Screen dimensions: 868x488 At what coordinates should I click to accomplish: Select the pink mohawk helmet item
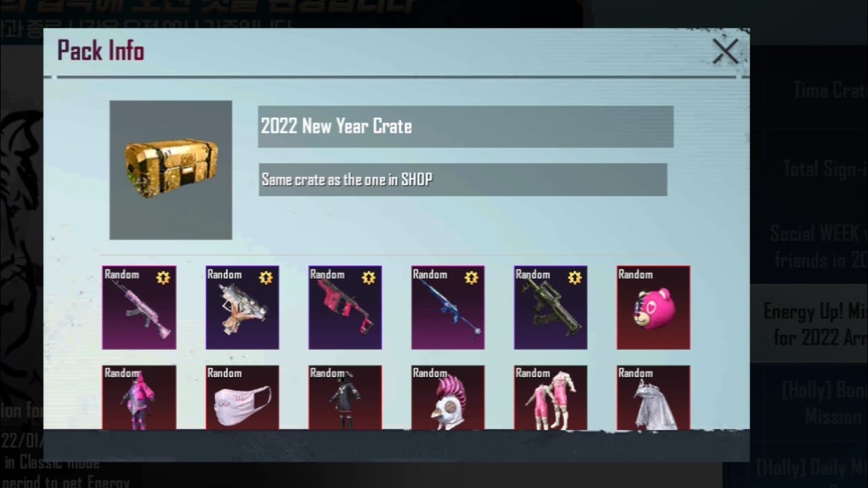click(448, 398)
